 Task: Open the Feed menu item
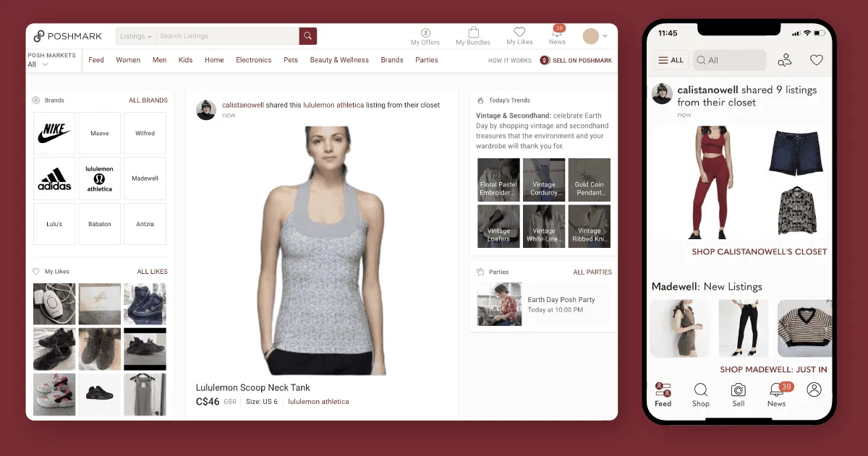[96, 60]
